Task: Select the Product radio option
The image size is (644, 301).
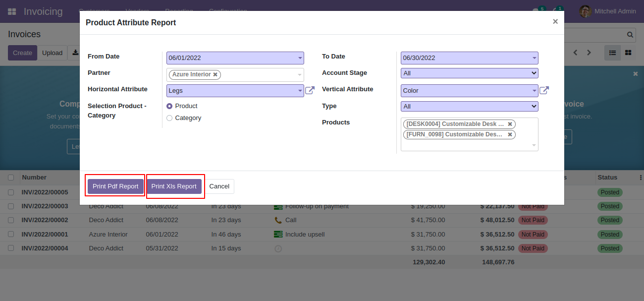Action: 169,106
